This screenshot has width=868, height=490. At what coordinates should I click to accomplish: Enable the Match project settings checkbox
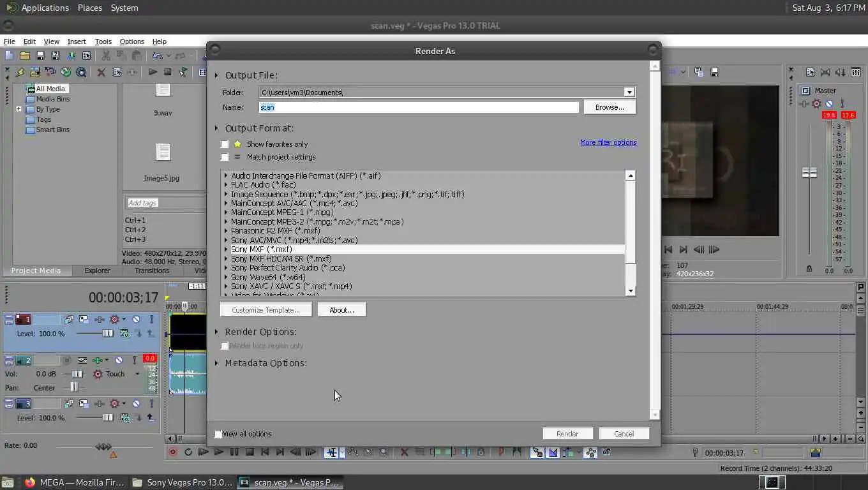pyautogui.click(x=225, y=157)
